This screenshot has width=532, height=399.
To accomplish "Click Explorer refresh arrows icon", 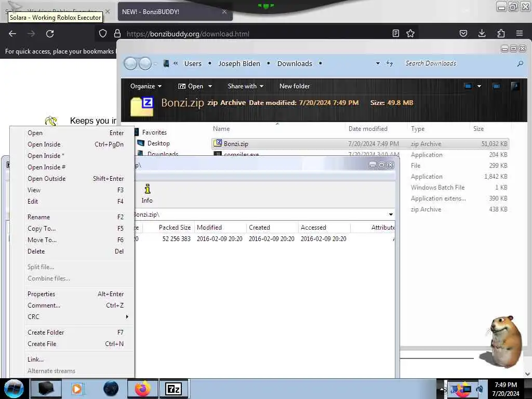I will pos(390,63).
